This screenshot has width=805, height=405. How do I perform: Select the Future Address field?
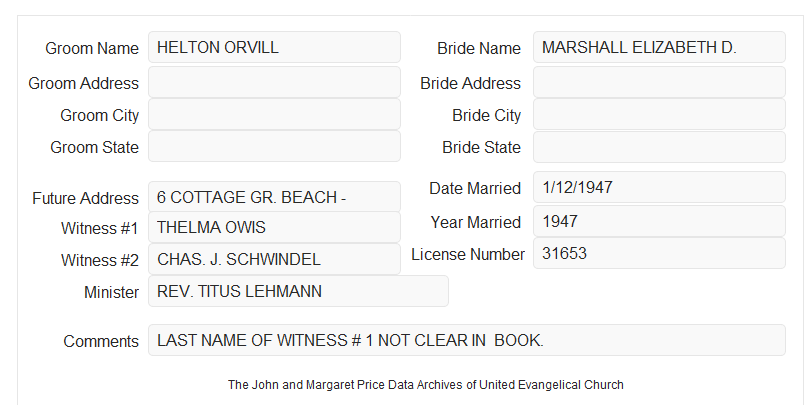click(274, 197)
